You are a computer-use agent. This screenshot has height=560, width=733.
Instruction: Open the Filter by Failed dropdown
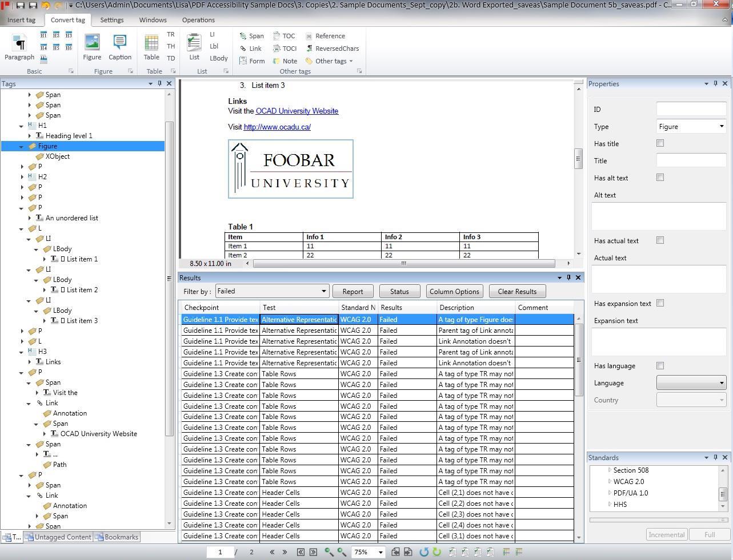271,291
